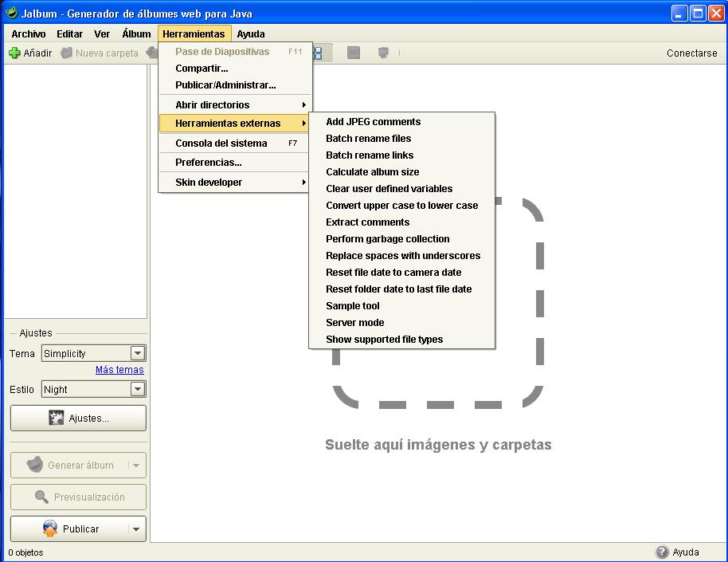The height and width of the screenshot is (562, 728).
Task: Choose Clear user defined variables
Action: pyautogui.click(x=401, y=189)
